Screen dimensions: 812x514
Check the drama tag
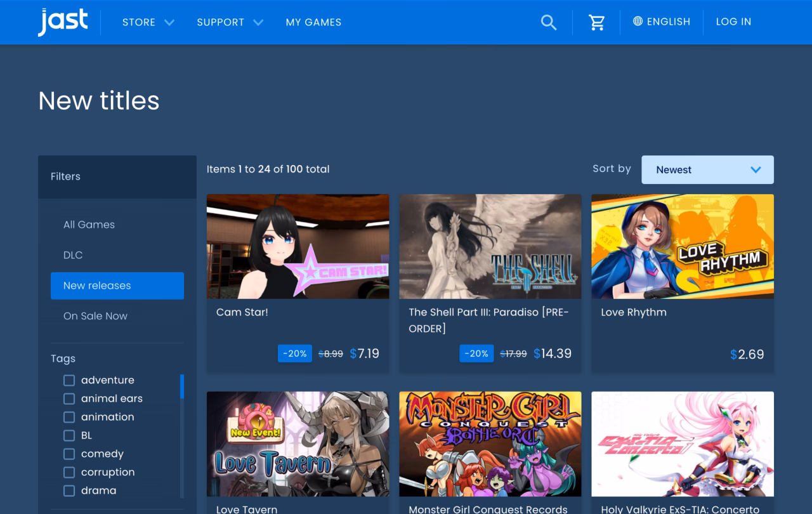point(69,491)
